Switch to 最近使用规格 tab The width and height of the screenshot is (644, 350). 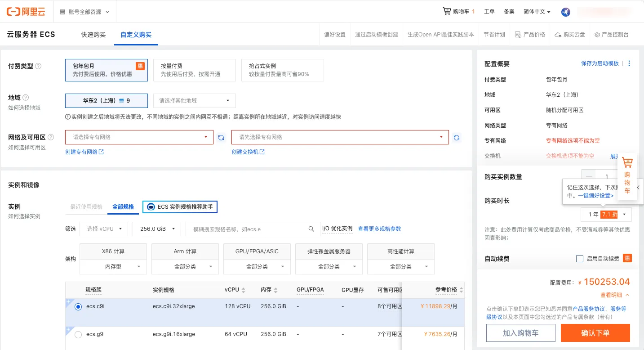tap(86, 207)
